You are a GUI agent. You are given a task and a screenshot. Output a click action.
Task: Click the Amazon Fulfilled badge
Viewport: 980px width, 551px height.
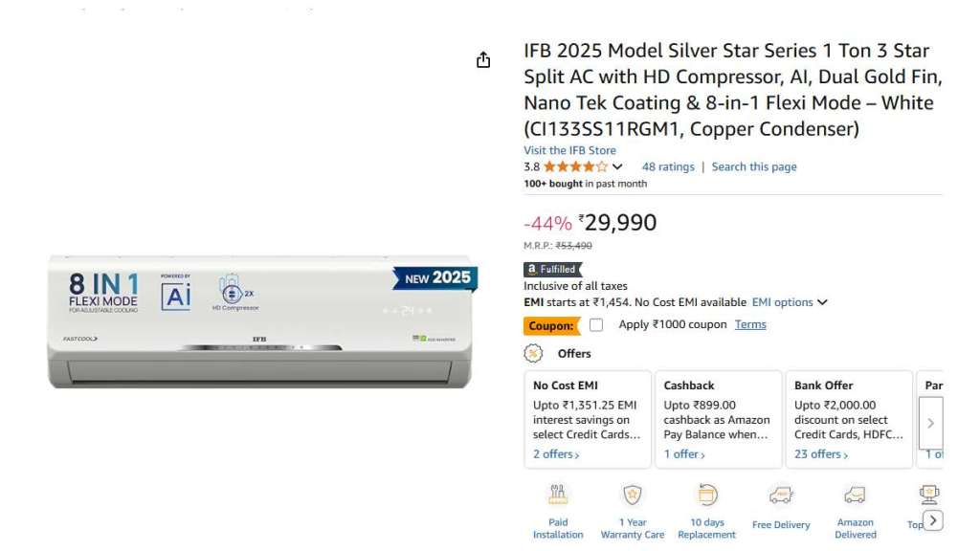pos(553,270)
